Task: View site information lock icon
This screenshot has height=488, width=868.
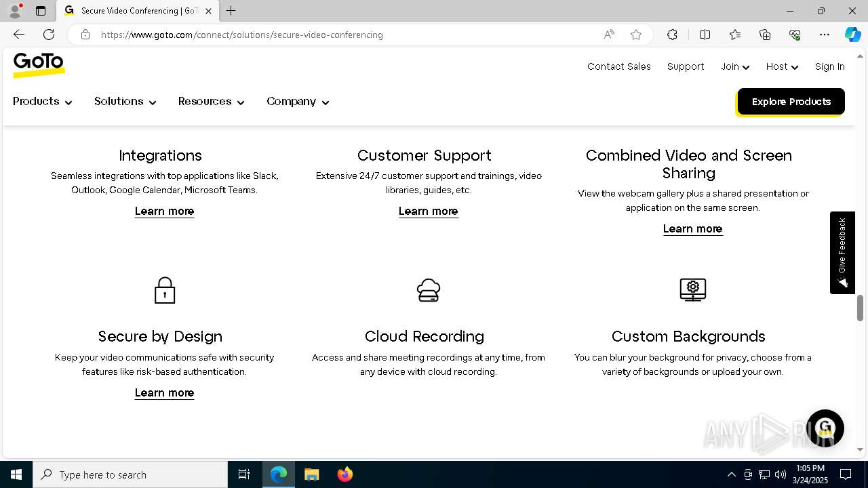Action: (x=85, y=35)
